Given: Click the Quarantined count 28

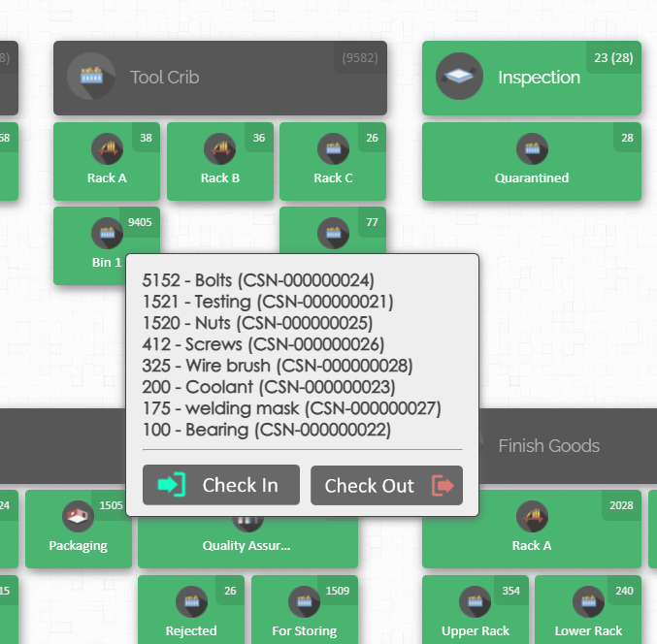Looking at the screenshot, I should click(x=627, y=138).
